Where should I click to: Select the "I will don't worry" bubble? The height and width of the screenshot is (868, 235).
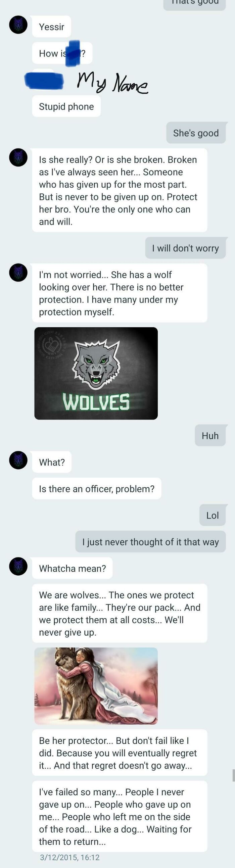pyautogui.click(x=185, y=248)
